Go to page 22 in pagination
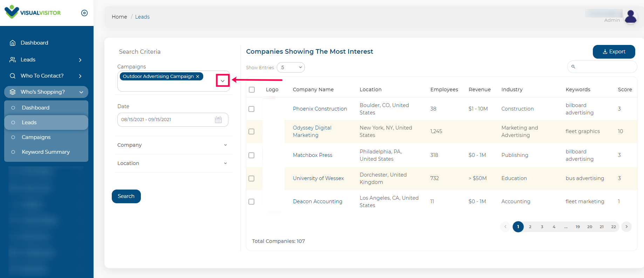Image resolution: width=644 pixels, height=278 pixels. point(614,227)
